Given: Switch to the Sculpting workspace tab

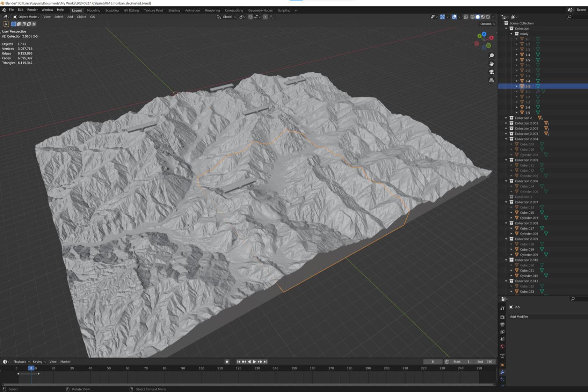Looking at the screenshot, I should pyautogui.click(x=112, y=10).
